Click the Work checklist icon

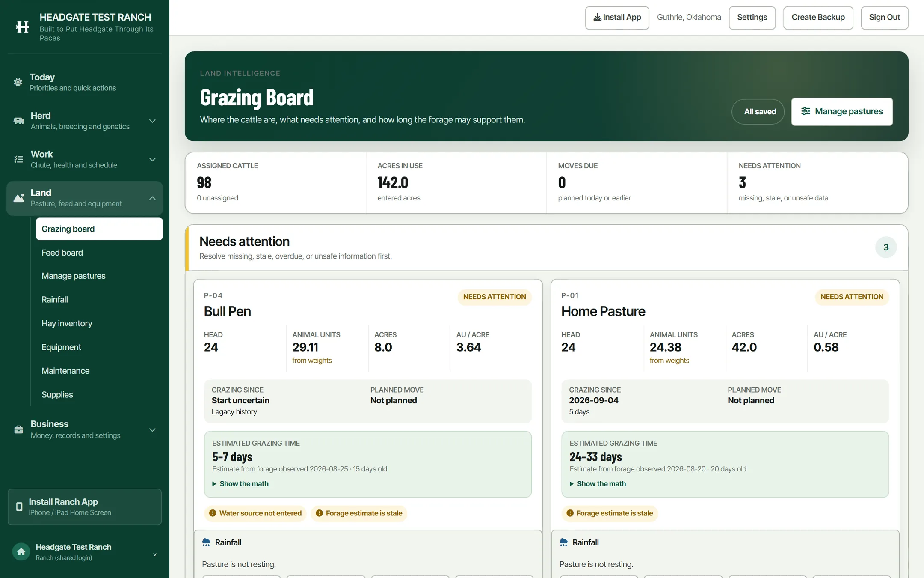pyautogui.click(x=18, y=159)
